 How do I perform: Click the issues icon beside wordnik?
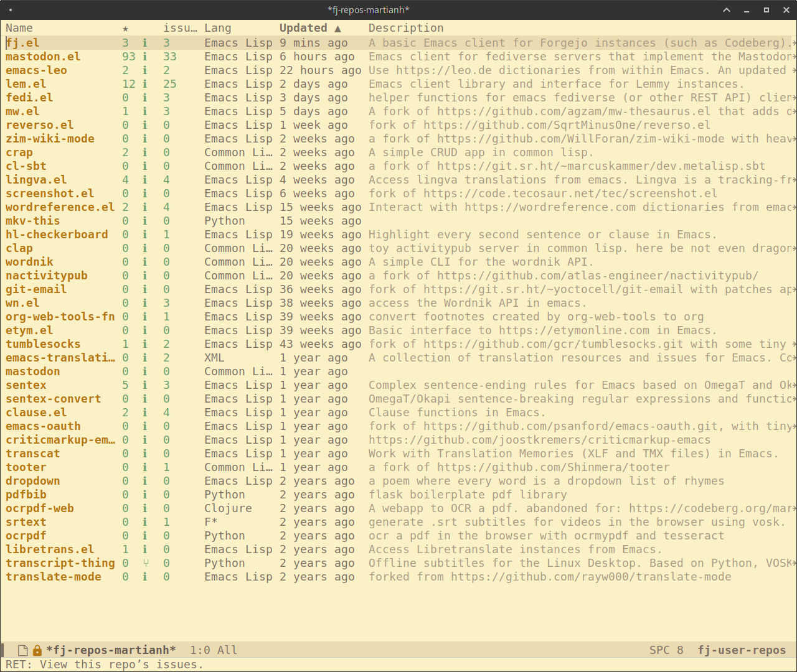pyautogui.click(x=144, y=261)
